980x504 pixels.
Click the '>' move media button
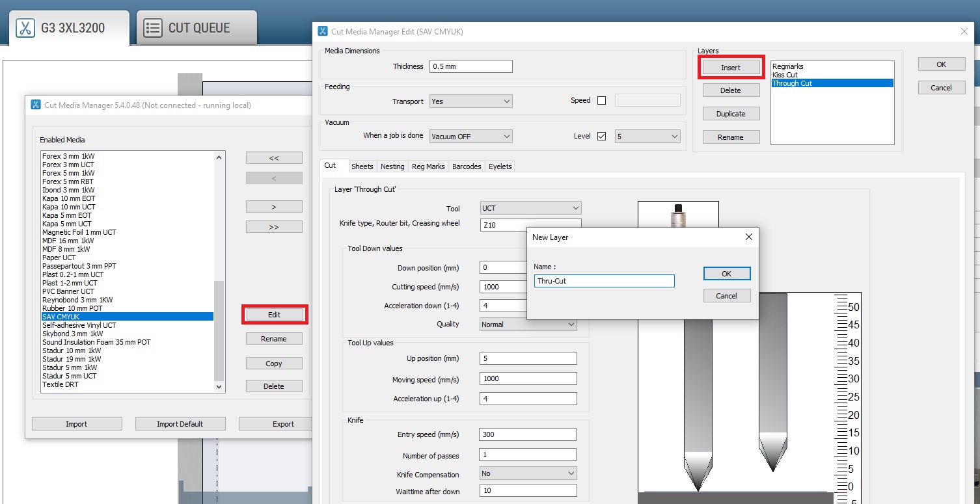click(274, 207)
